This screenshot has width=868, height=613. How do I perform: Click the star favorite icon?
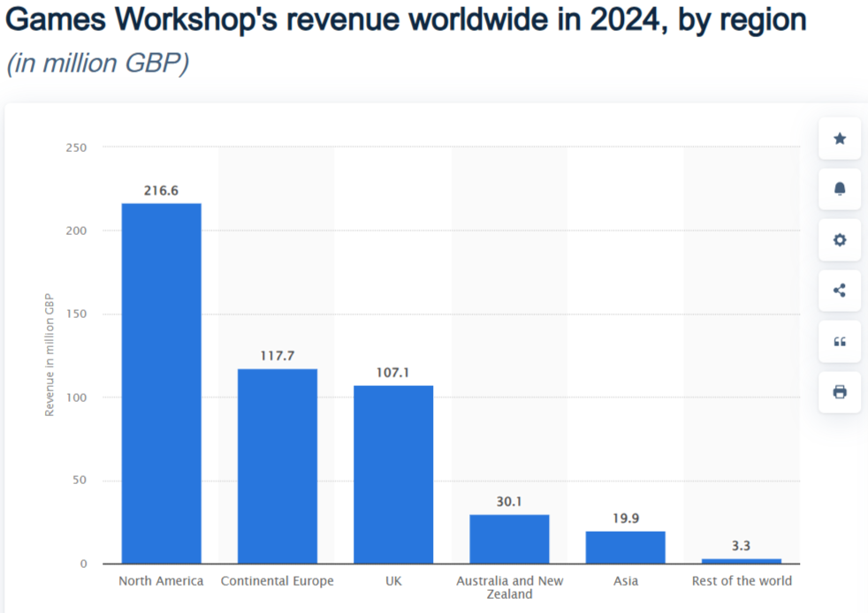pos(840,139)
